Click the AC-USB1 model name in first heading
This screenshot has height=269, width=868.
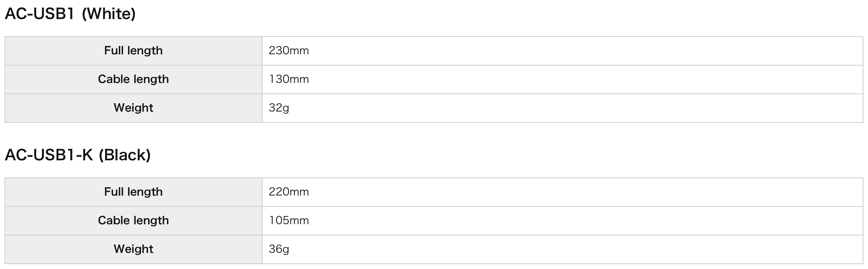point(39,14)
